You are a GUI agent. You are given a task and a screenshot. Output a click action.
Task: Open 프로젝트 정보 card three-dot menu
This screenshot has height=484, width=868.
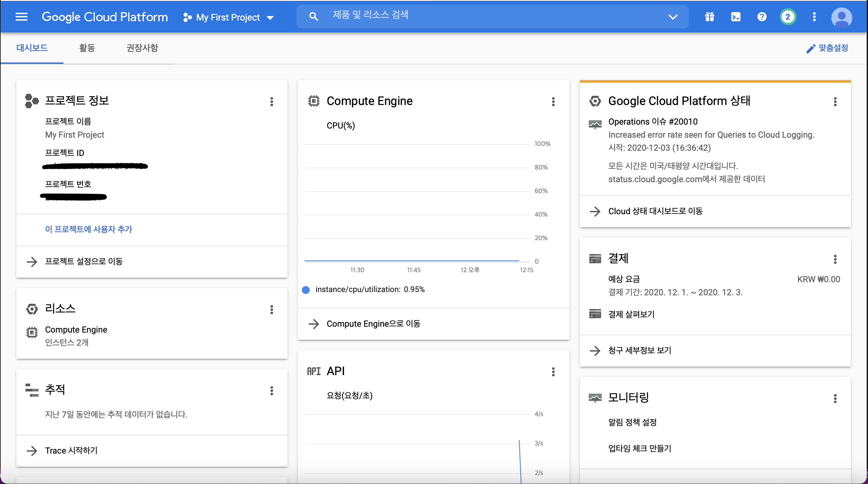[x=271, y=102]
